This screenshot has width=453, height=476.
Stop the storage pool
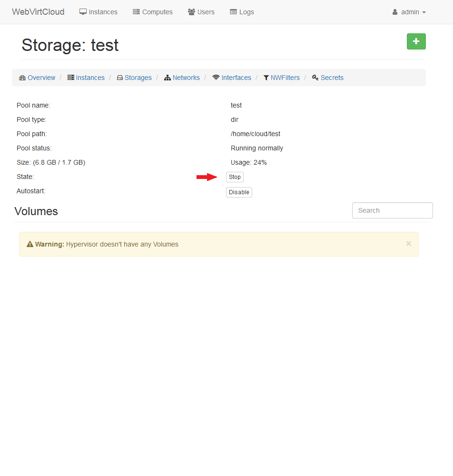pyautogui.click(x=235, y=177)
